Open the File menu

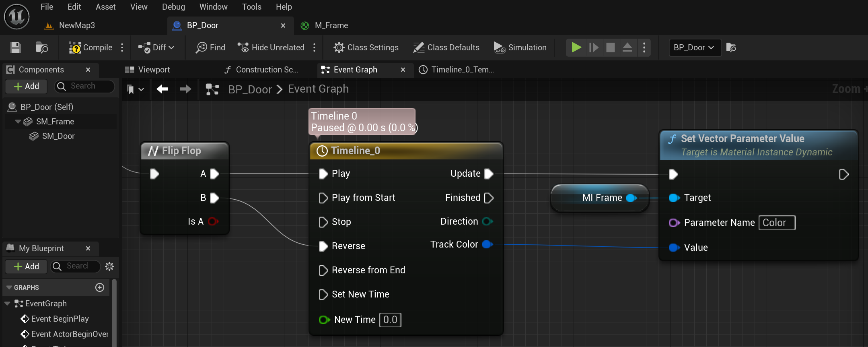coord(47,7)
